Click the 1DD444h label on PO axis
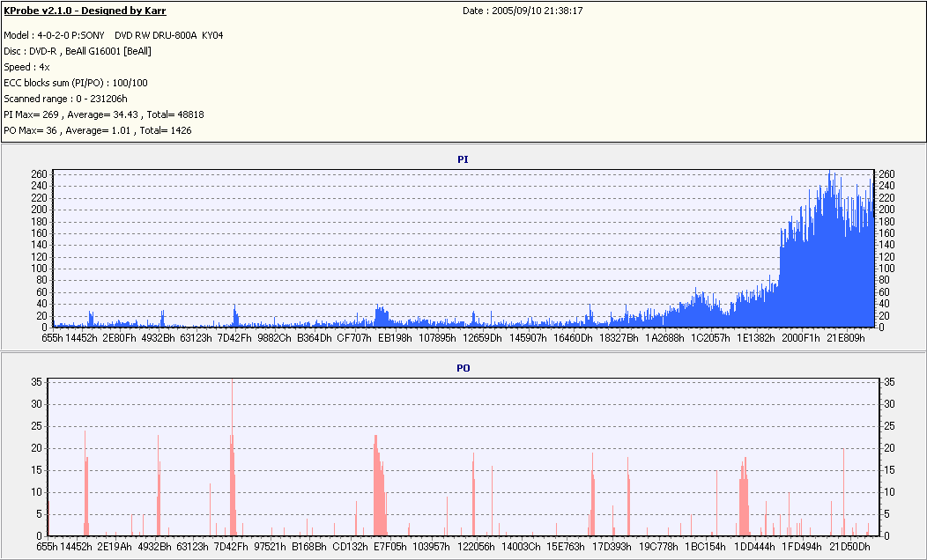 tap(754, 547)
